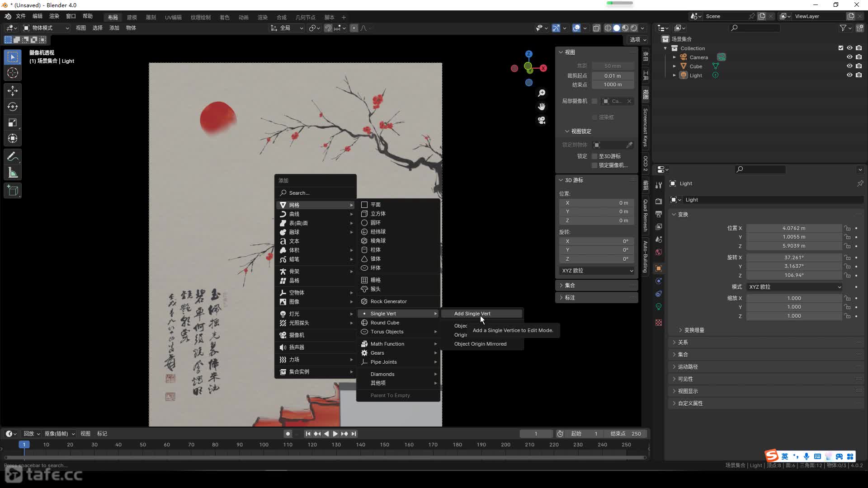The width and height of the screenshot is (868, 488).
Task: Select the Cursor tool
Action: click(x=13, y=73)
